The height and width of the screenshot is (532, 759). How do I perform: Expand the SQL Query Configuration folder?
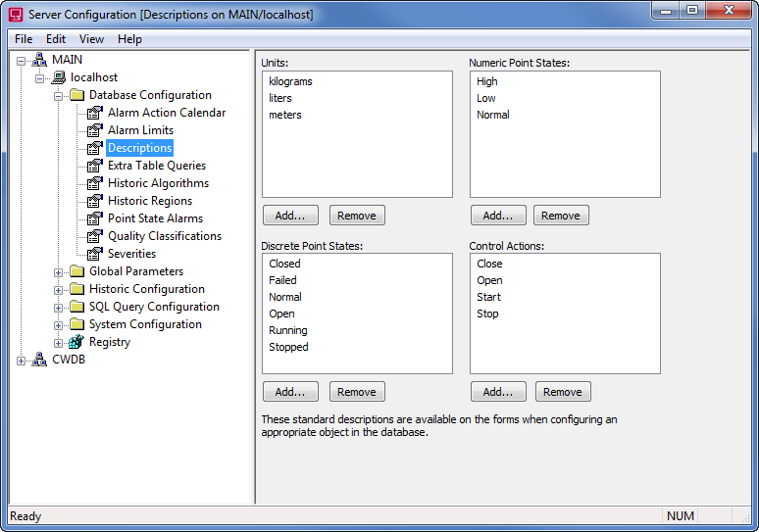click(x=59, y=307)
